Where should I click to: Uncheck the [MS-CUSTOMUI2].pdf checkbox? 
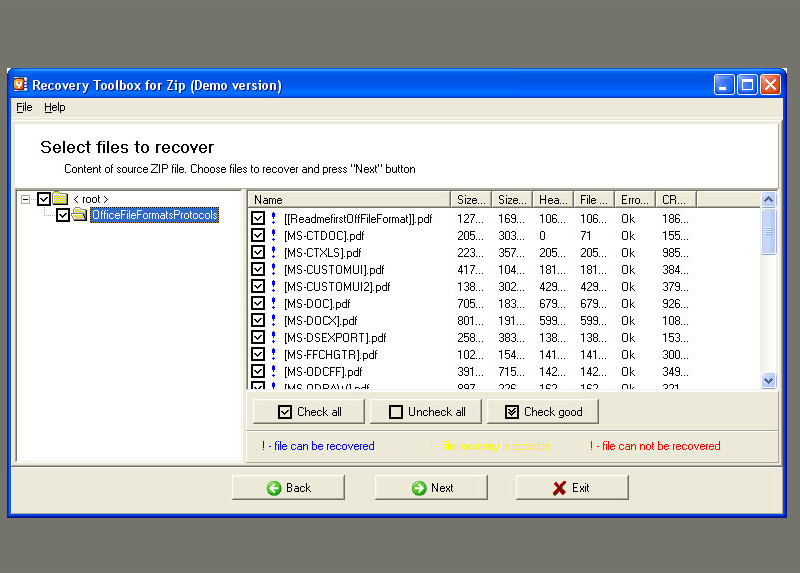(258, 286)
